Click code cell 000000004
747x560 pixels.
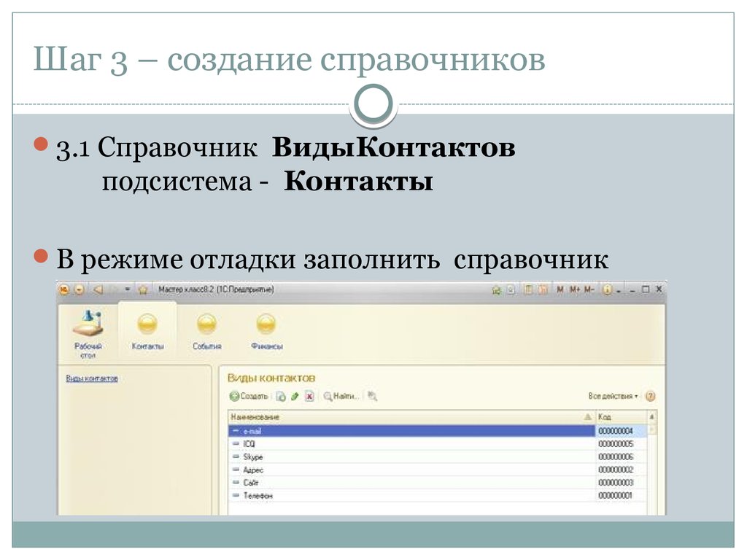click(622, 432)
